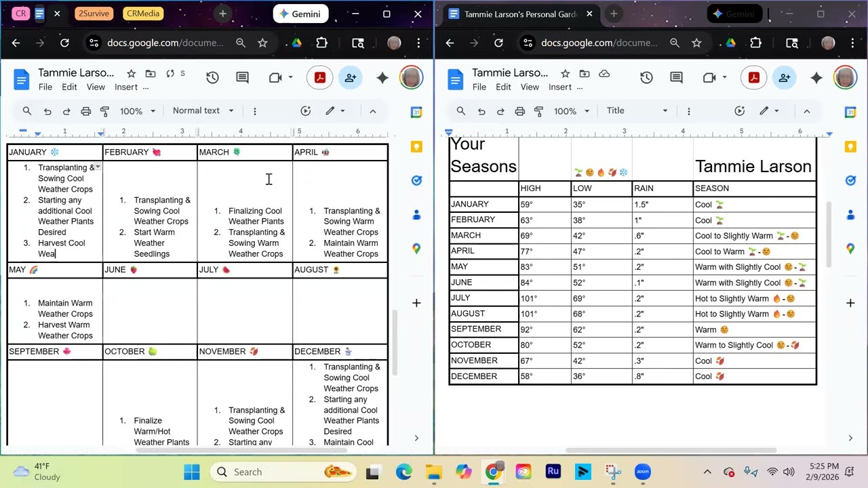Reload the page in the left browser
Viewport: 868px width, 488px height.
click(x=64, y=43)
